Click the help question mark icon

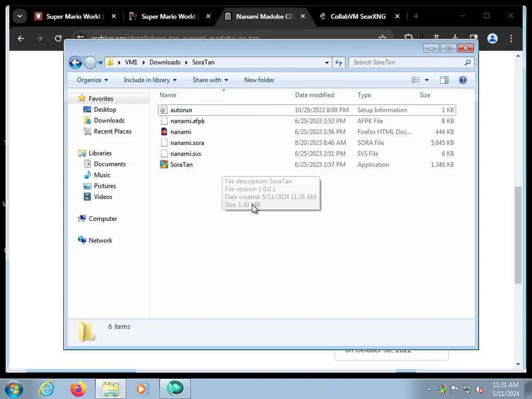pyautogui.click(x=463, y=80)
